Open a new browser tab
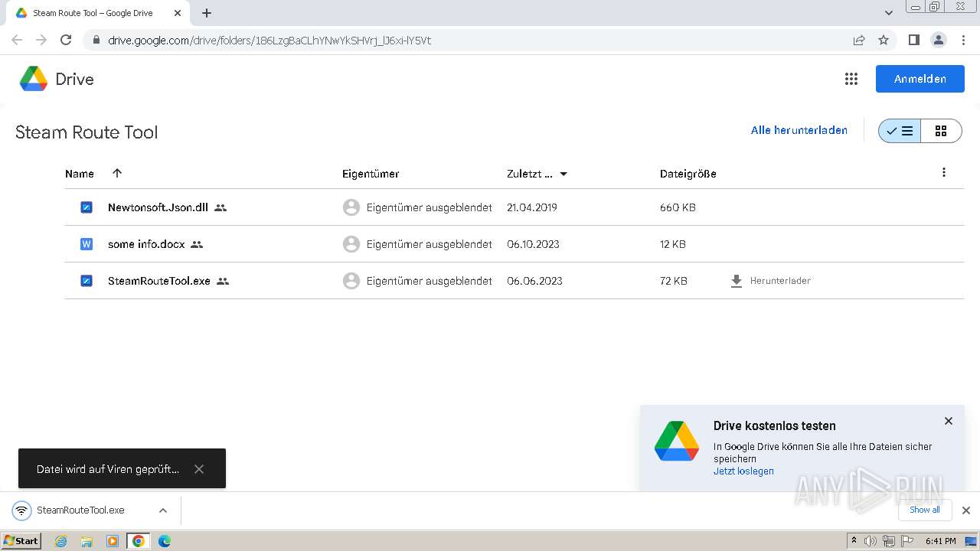The height and width of the screenshot is (551, 980). pos(207,13)
